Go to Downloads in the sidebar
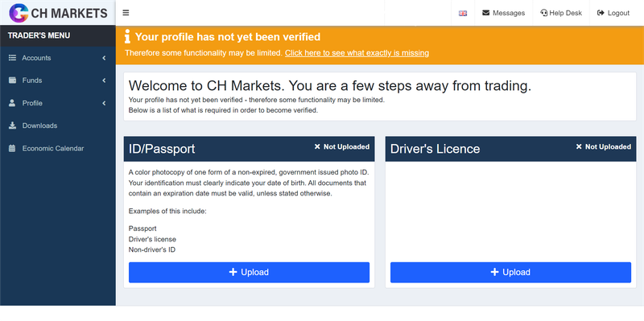 [x=57, y=126]
